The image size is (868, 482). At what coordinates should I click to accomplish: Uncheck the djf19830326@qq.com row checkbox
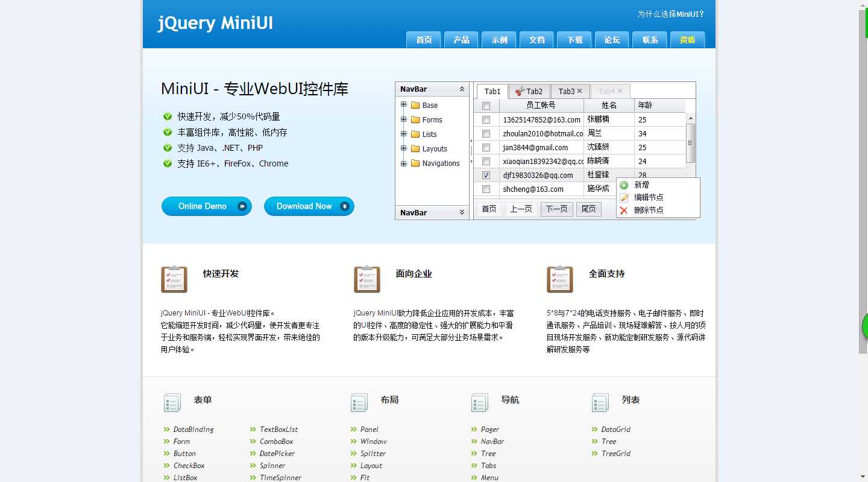click(x=486, y=175)
